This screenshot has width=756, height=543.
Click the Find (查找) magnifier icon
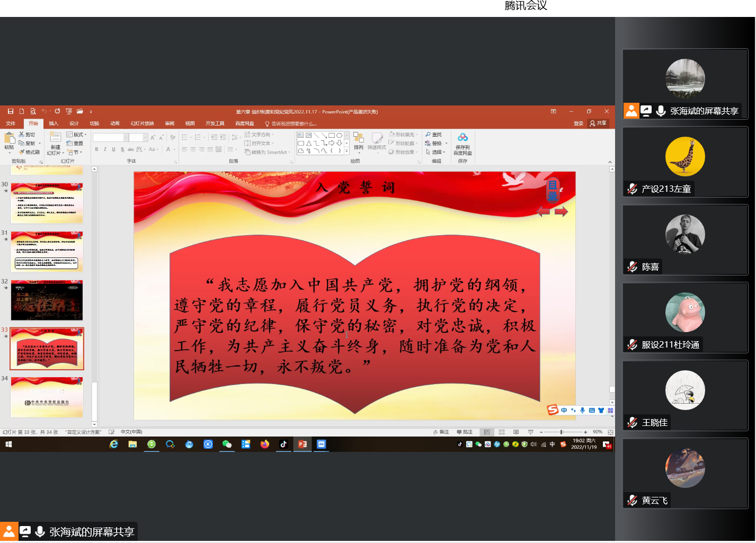coord(428,135)
